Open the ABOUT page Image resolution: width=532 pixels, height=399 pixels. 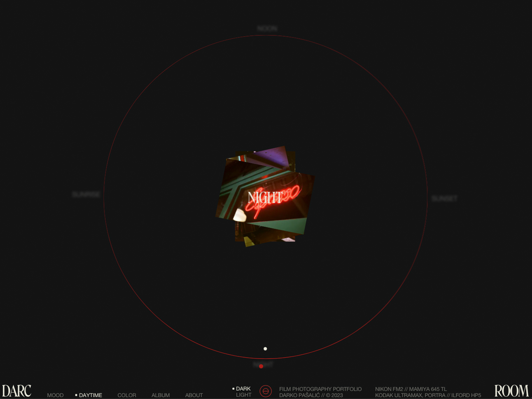pyautogui.click(x=194, y=395)
